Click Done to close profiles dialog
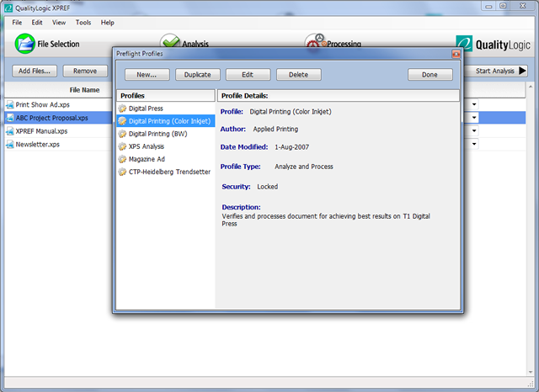 click(x=430, y=75)
